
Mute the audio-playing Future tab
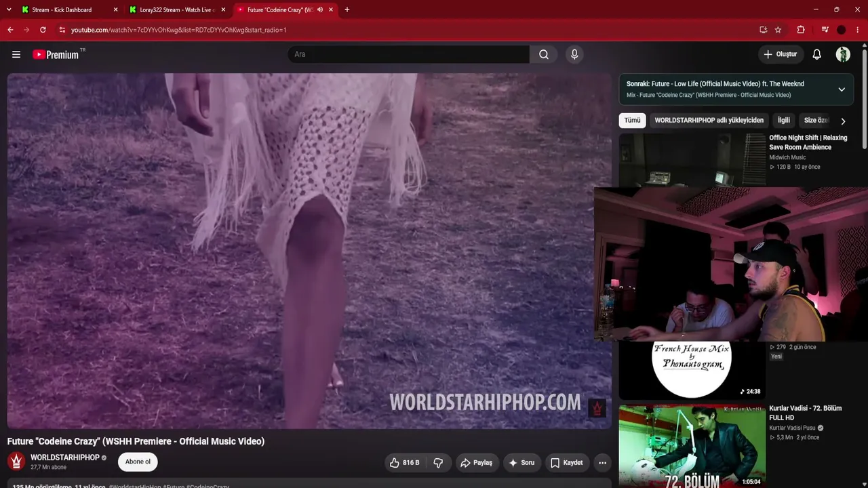click(320, 9)
